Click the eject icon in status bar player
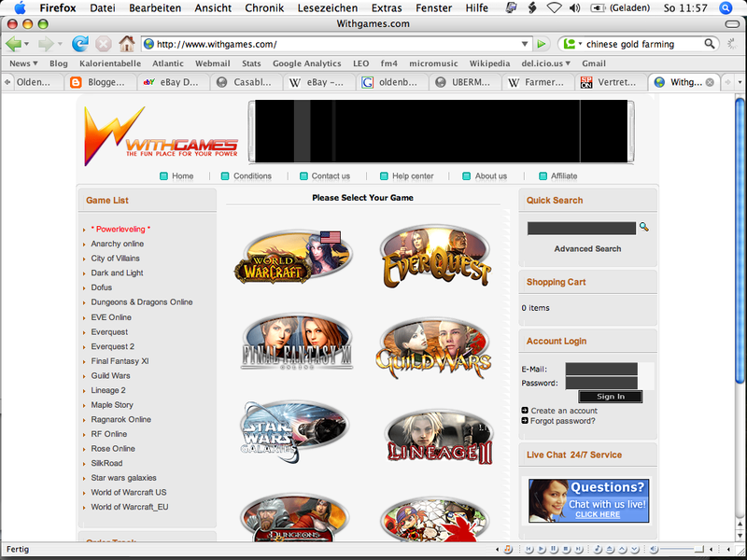Image resolution: width=747 pixels, height=560 pixels. (611, 550)
